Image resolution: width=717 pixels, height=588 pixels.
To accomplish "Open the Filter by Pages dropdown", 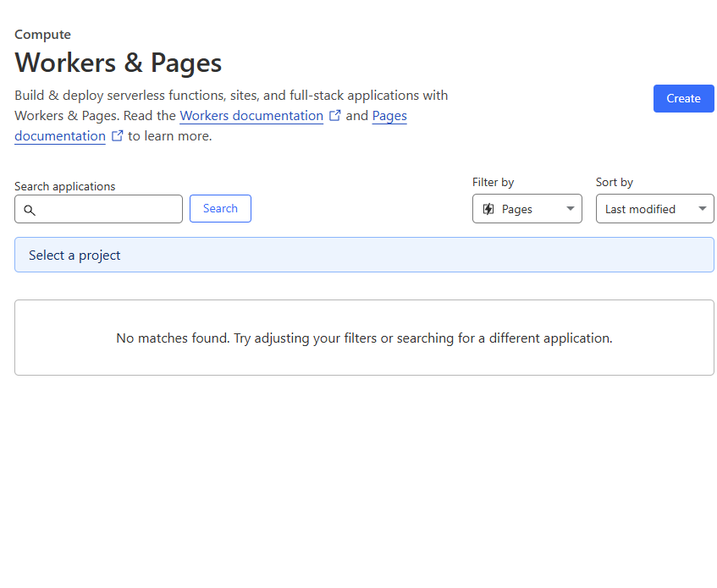I will (x=527, y=209).
